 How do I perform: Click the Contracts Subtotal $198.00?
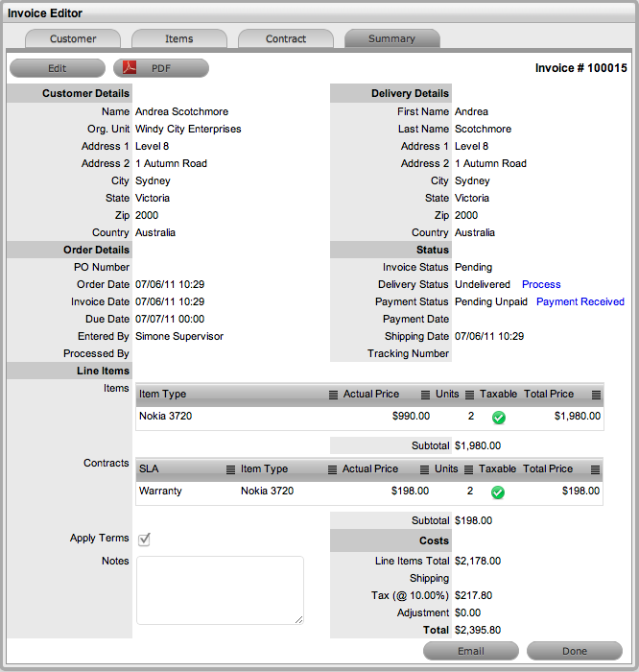click(473, 520)
